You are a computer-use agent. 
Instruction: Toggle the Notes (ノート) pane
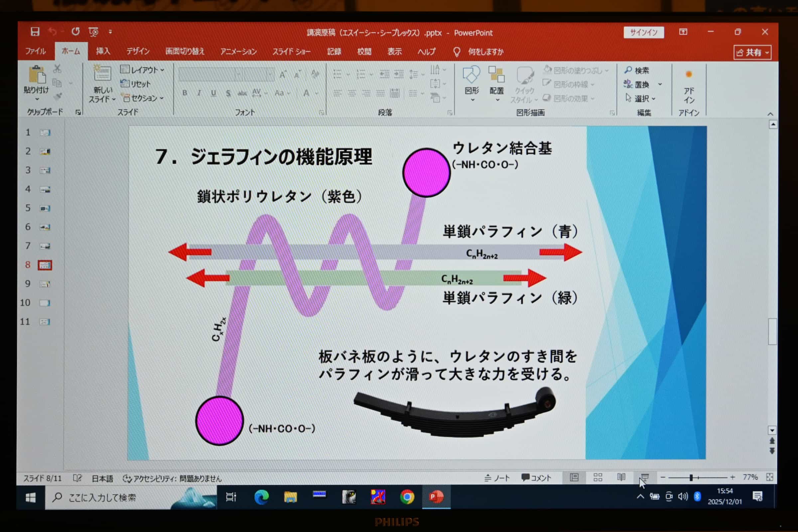tap(497, 478)
